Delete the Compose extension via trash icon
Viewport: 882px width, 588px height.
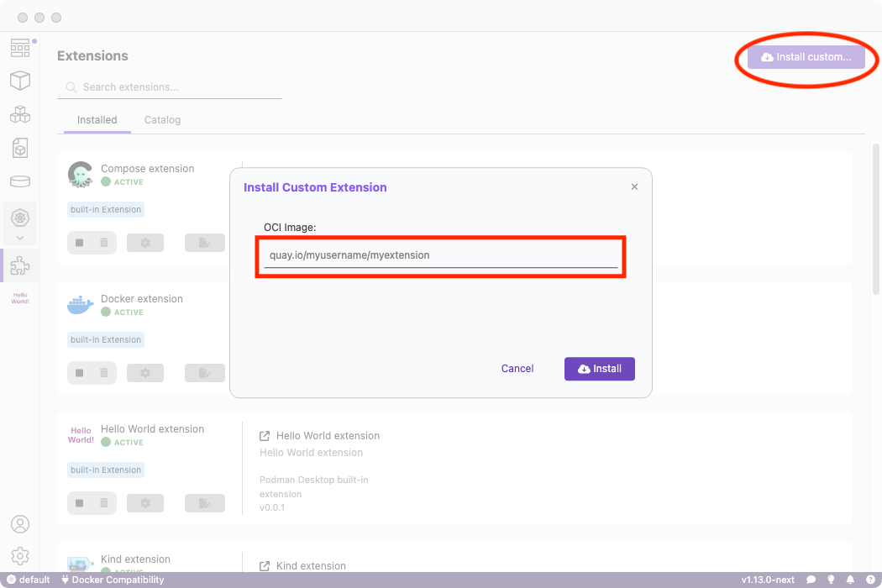pyautogui.click(x=104, y=243)
